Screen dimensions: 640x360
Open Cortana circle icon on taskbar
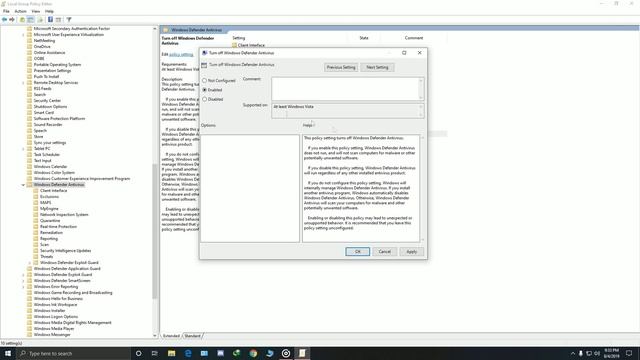(x=138, y=353)
